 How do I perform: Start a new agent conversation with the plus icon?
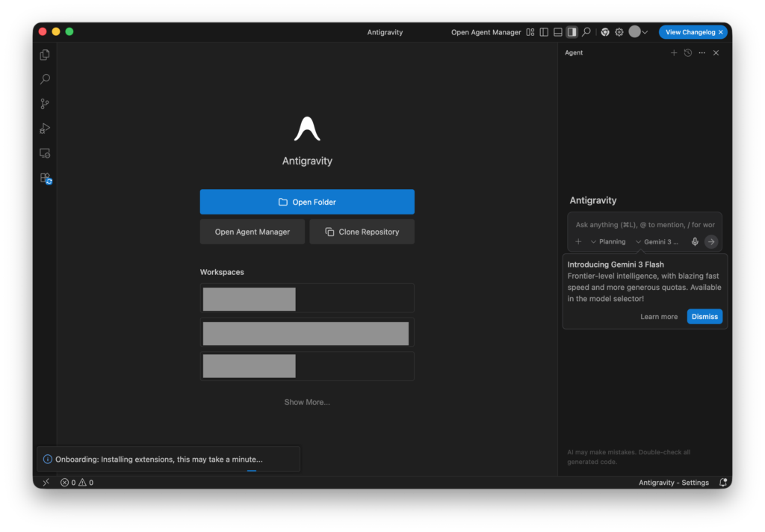click(x=674, y=53)
